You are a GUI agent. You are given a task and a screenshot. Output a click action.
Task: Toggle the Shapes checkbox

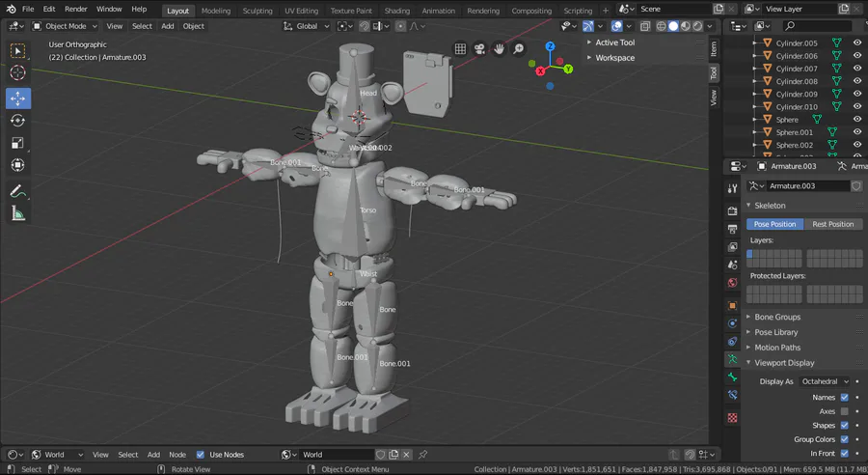(x=844, y=425)
